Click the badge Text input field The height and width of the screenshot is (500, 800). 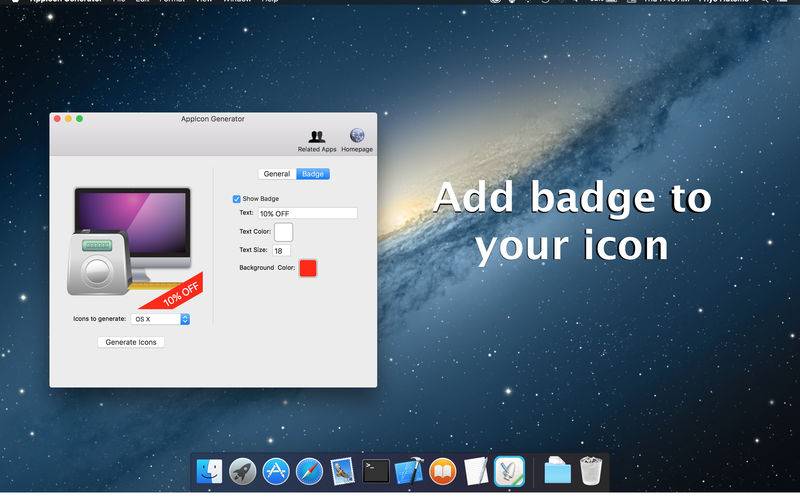click(x=307, y=213)
